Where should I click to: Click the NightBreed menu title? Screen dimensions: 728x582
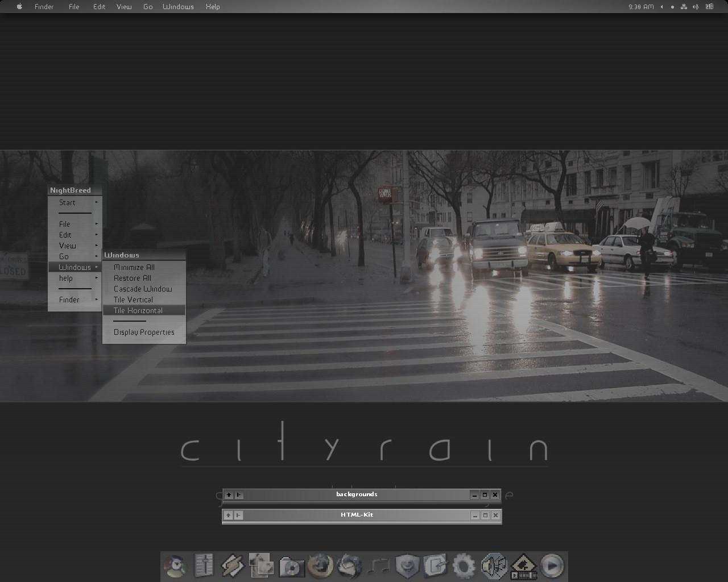[x=75, y=190]
